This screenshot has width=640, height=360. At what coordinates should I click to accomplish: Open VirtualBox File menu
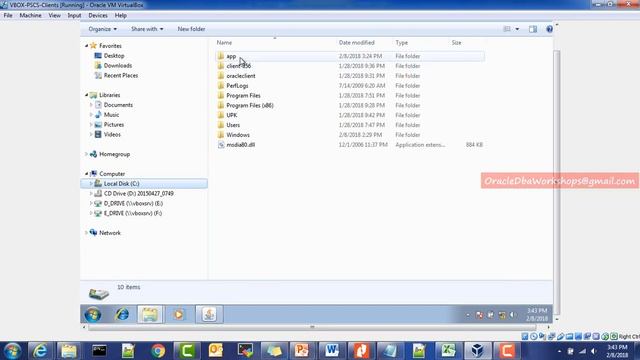click(x=8, y=16)
